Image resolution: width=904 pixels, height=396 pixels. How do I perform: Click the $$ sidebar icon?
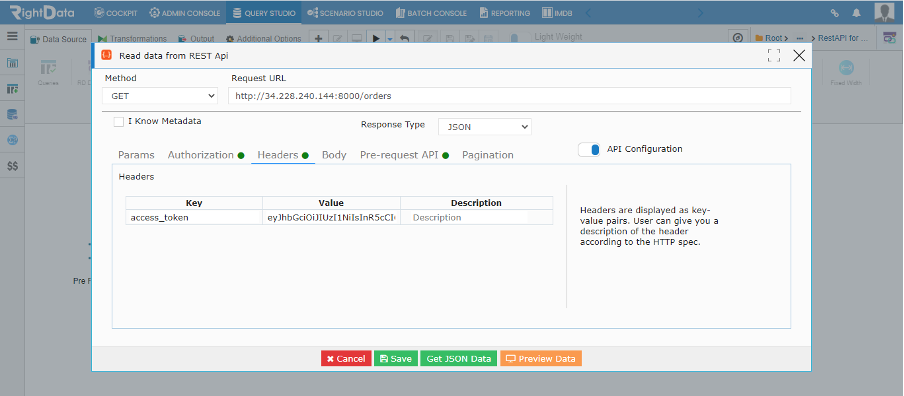tap(12, 166)
